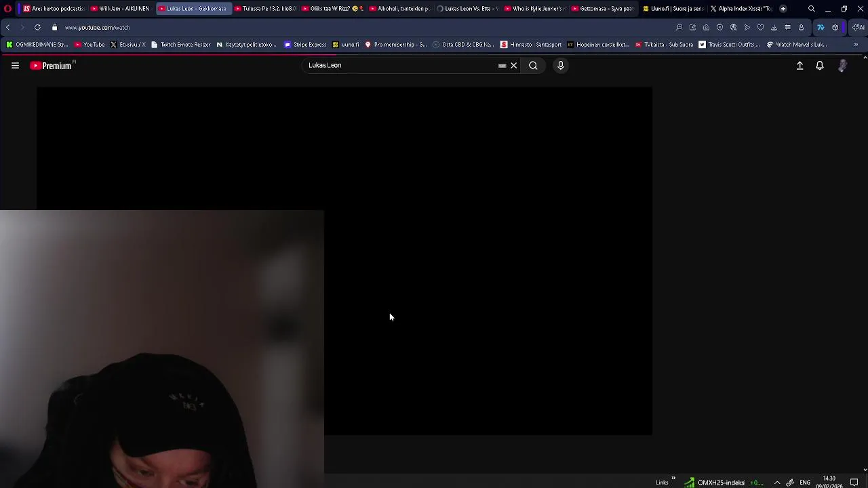
Task: Open the Stripe Express bookmark
Action: (x=305, y=45)
